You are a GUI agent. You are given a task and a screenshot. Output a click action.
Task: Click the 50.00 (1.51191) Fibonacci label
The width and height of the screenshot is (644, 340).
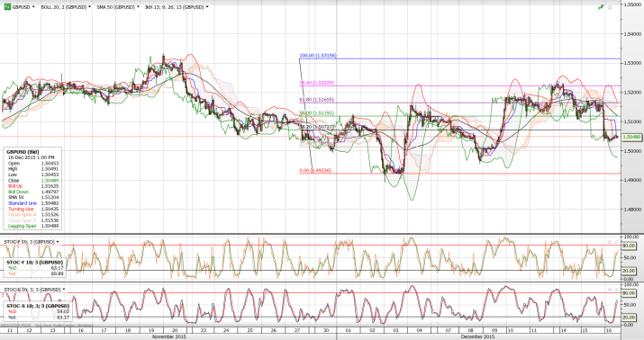click(316, 112)
